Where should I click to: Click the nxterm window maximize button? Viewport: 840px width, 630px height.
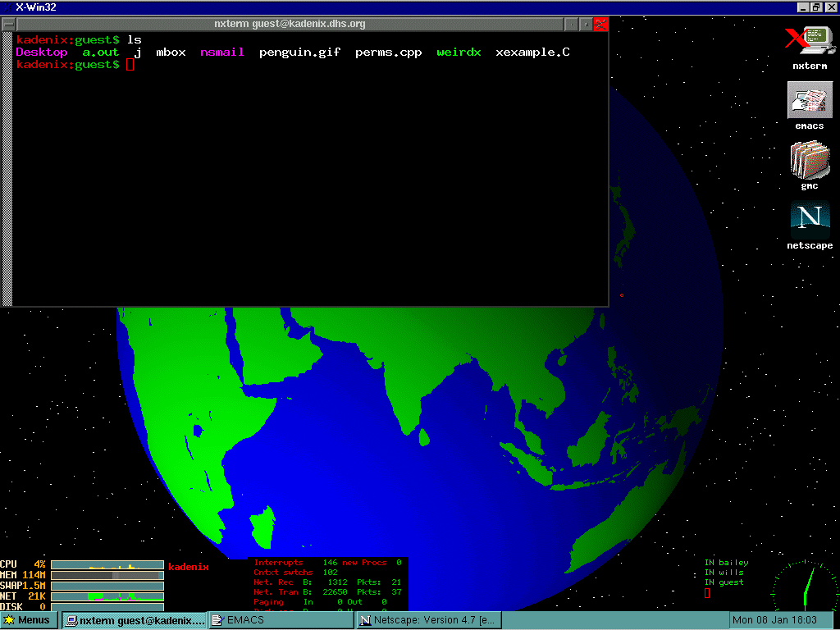(586, 24)
